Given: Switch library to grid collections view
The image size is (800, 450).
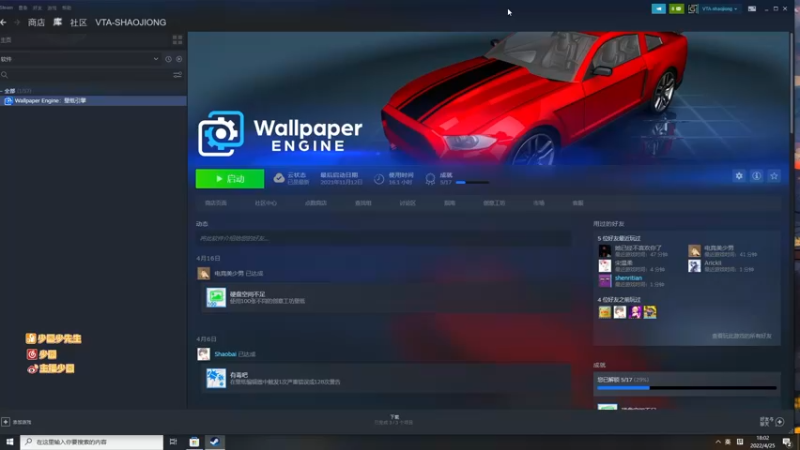Looking at the screenshot, I should pyautogui.click(x=178, y=40).
